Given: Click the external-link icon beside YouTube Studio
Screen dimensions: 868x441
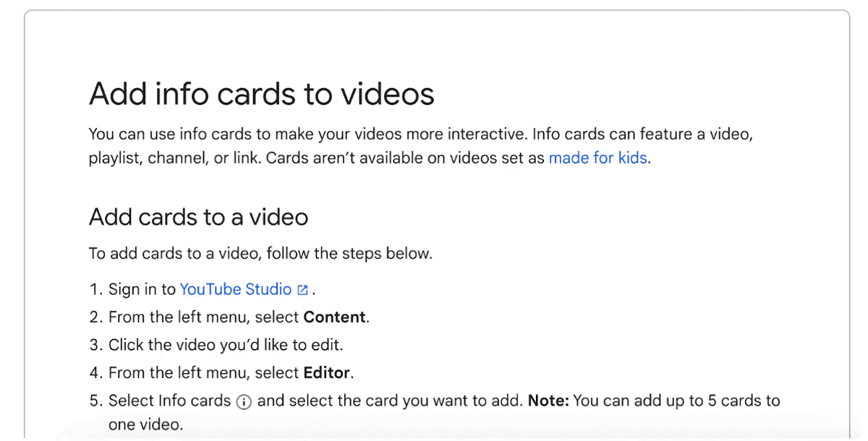Looking at the screenshot, I should click(x=302, y=291).
